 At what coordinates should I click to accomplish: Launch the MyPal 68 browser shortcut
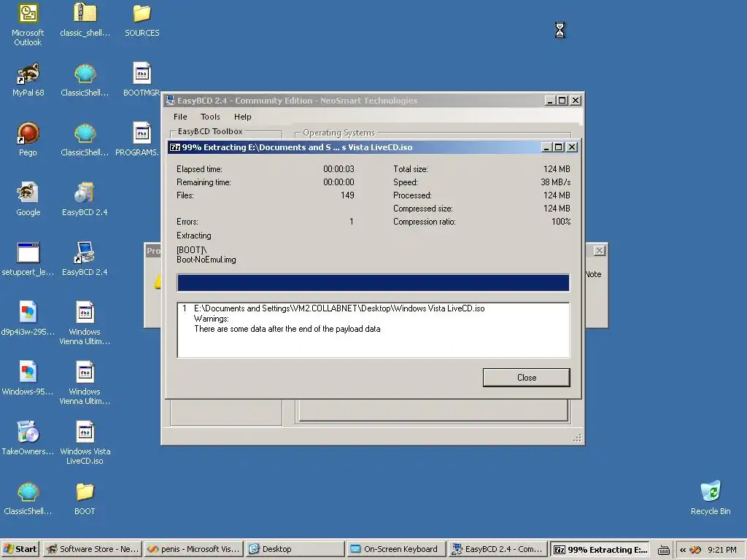[28, 80]
